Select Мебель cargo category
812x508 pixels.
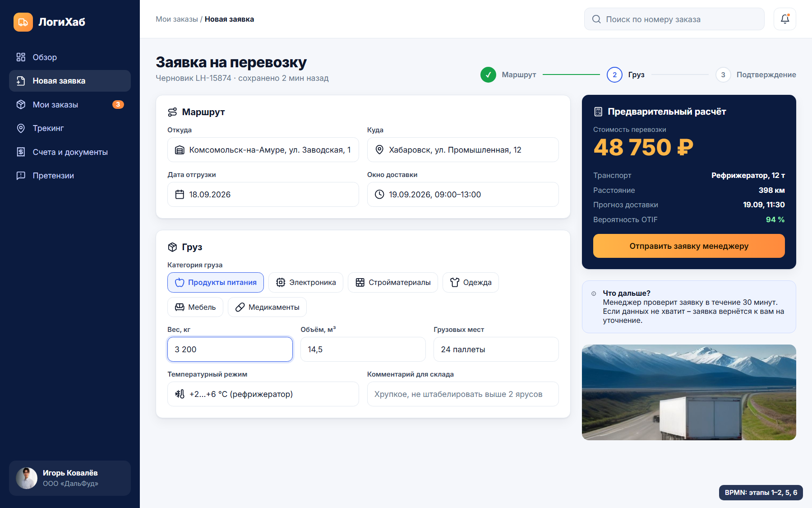coord(195,307)
